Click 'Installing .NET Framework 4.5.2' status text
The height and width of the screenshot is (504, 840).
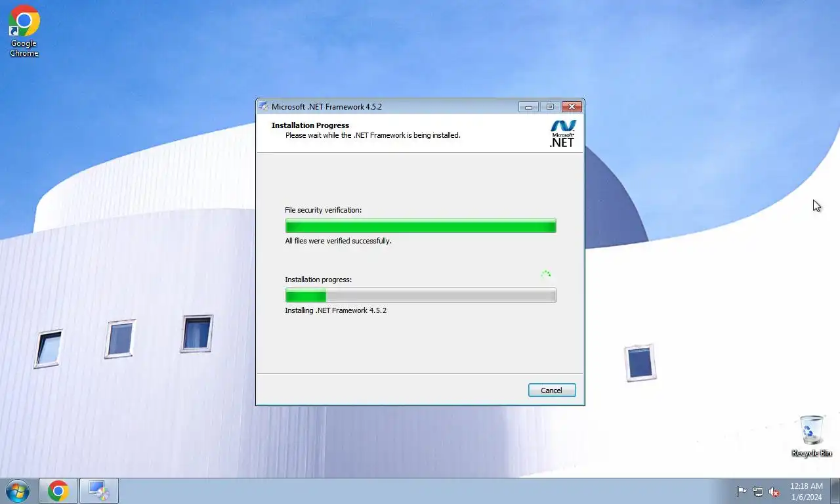pyautogui.click(x=335, y=310)
